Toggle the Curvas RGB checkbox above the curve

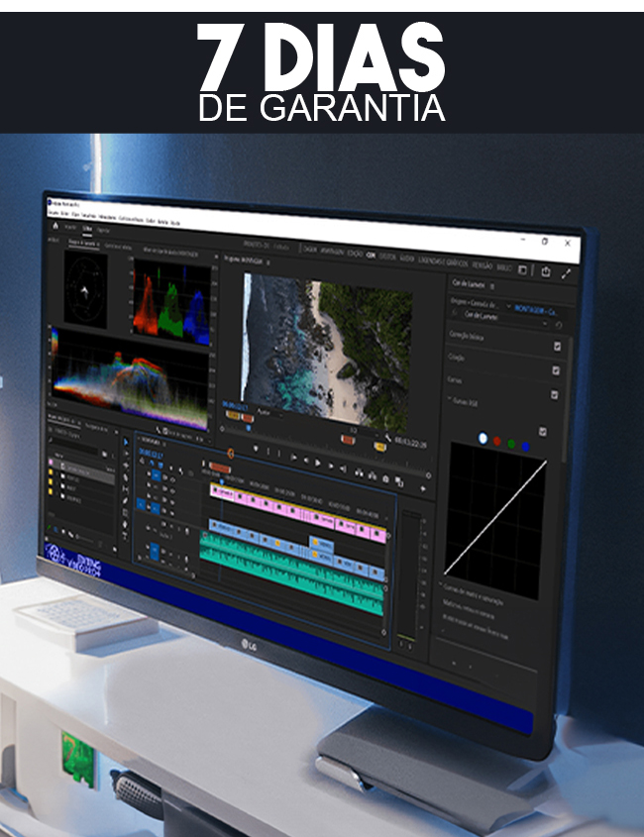pos(543,431)
